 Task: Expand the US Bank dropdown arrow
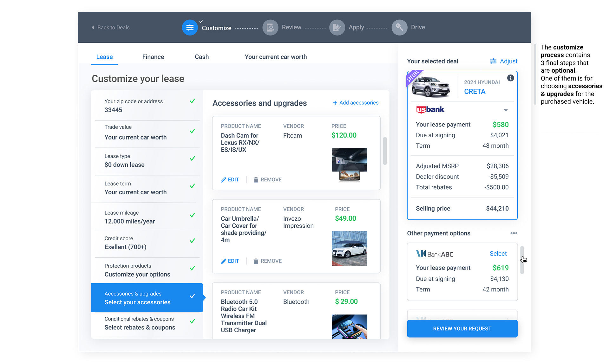(506, 110)
